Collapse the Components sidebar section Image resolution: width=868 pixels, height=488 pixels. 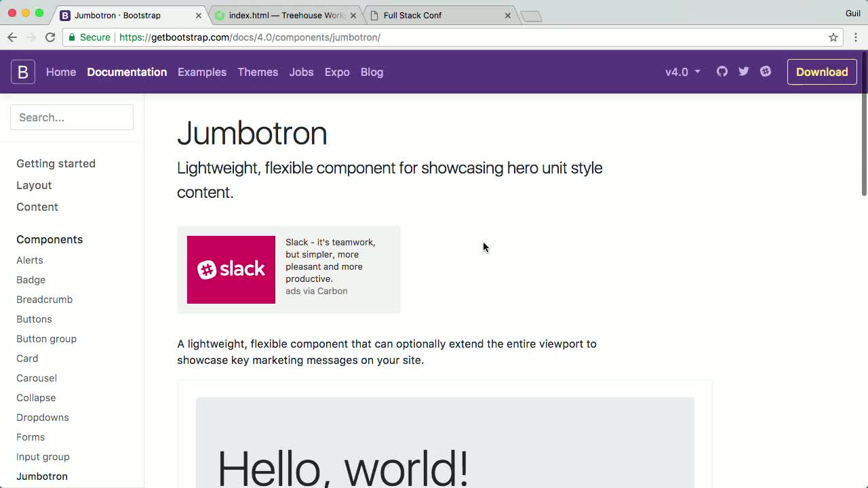pyautogui.click(x=50, y=239)
